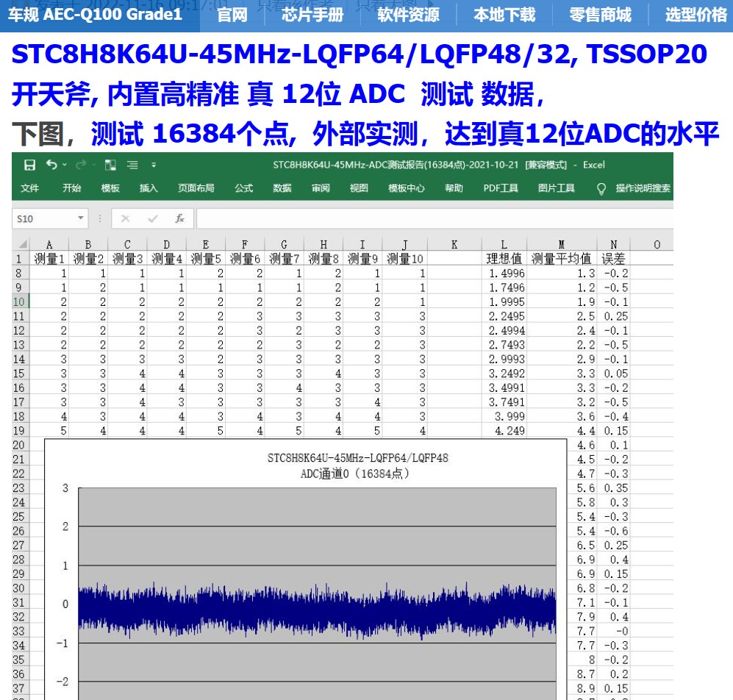Click the 测量平均值 header cell
The width and height of the screenshot is (733, 700).
pos(562,259)
